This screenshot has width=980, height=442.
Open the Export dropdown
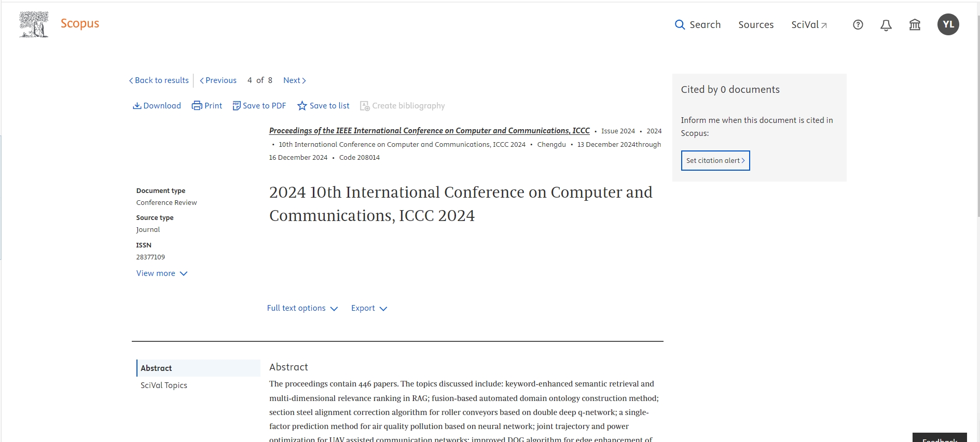tap(369, 308)
